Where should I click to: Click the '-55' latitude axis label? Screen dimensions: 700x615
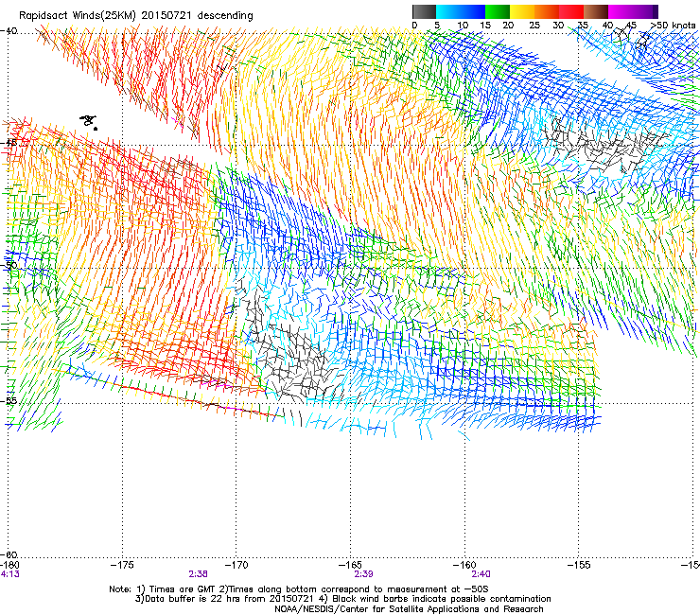coord(9,400)
